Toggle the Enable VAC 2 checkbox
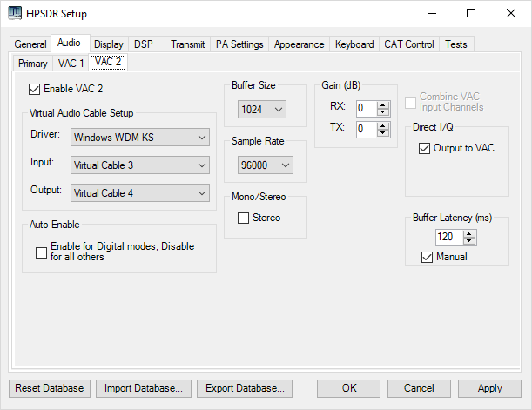This screenshot has height=410, width=532. coord(34,89)
